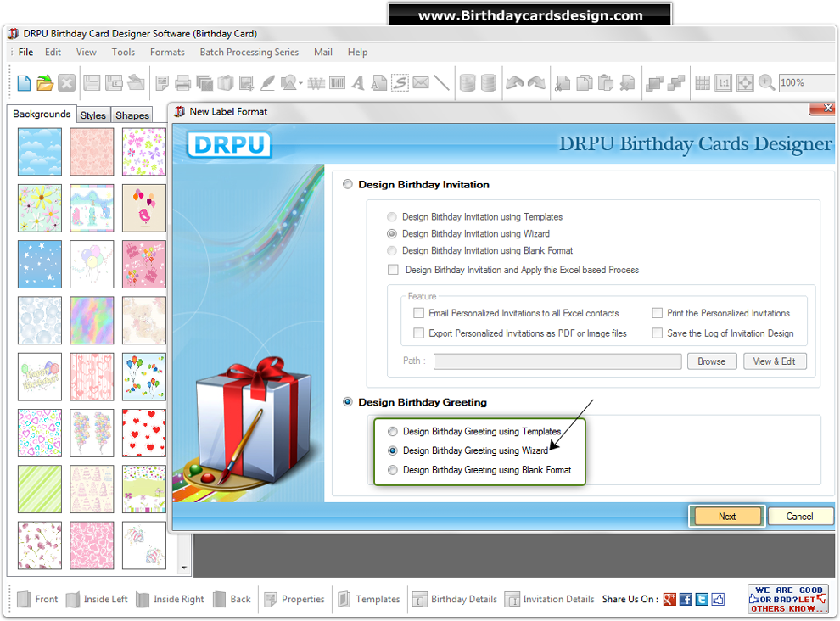Screen dimensions: 840x621
Task: Switch to the Styles tab
Action: pyautogui.click(x=93, y=115)
